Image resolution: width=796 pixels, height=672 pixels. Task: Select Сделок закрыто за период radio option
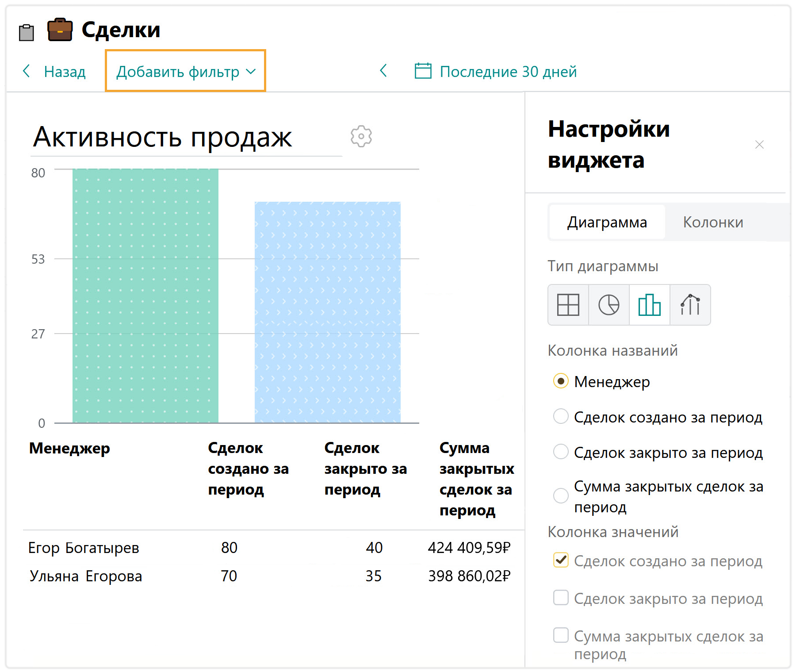coord(561,452)
